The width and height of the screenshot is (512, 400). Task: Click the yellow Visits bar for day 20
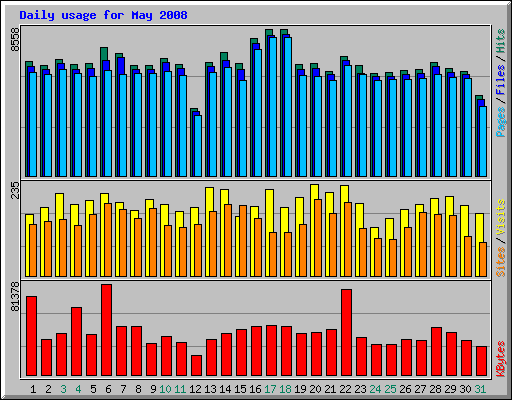point(313,230)
